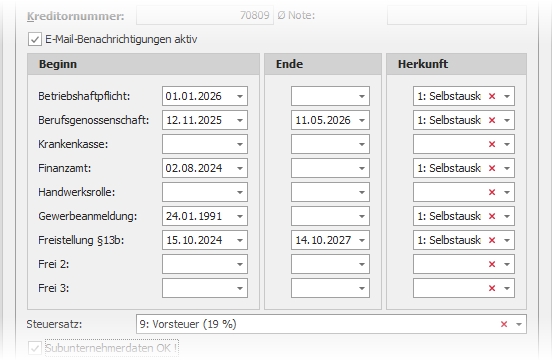The width and height of the screenshot is (552, 361).
Task: Click the Steuersatz label
Action: pos(54,324)
